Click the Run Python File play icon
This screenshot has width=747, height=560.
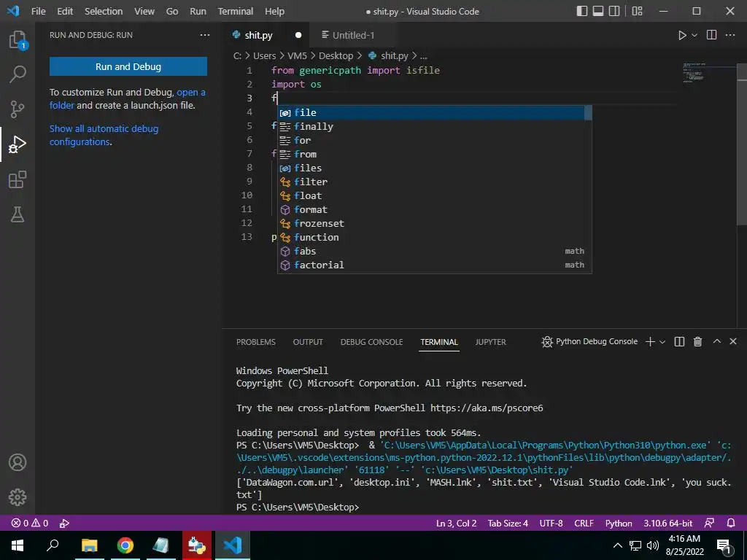[682, 35]
